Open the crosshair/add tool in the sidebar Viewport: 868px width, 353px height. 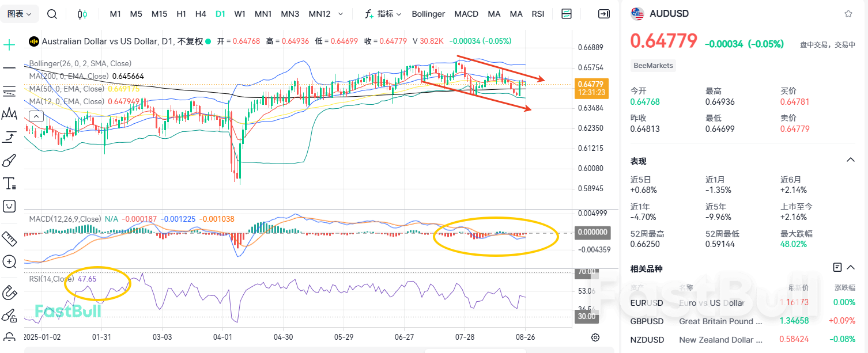9,44
